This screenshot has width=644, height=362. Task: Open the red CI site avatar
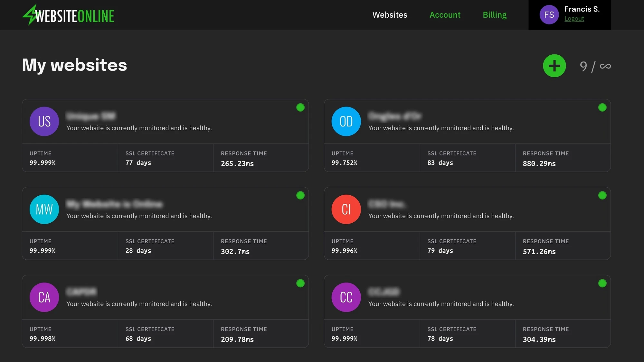coord(346,209)
